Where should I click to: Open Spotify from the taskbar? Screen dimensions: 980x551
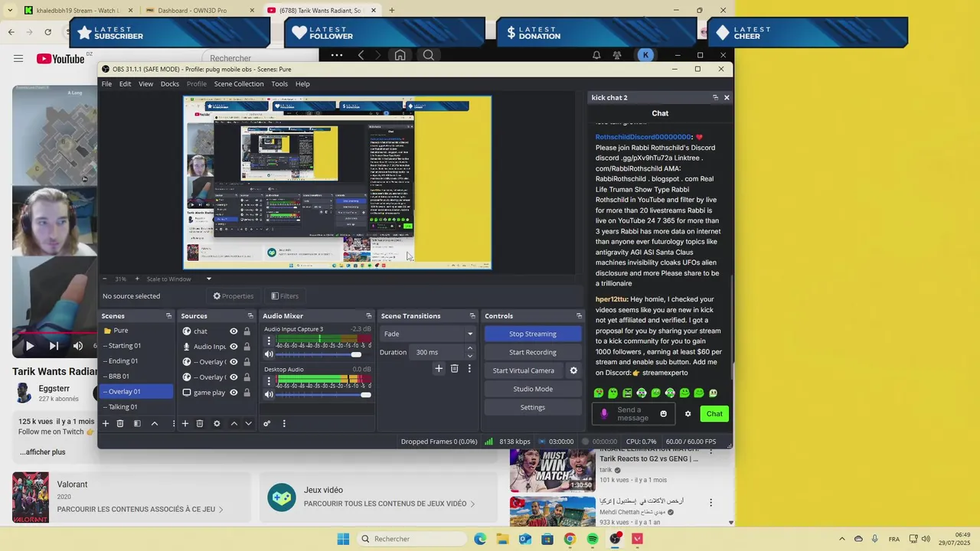pos(593,539)
